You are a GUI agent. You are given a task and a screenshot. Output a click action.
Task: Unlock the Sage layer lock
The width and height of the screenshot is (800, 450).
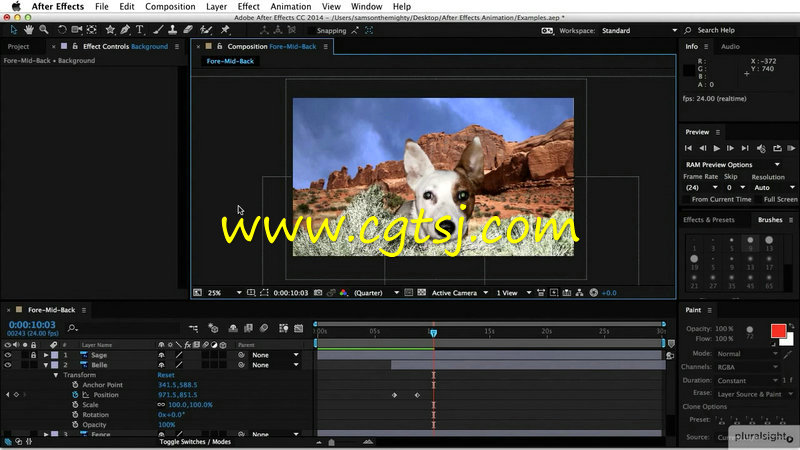tap(33, 355)
